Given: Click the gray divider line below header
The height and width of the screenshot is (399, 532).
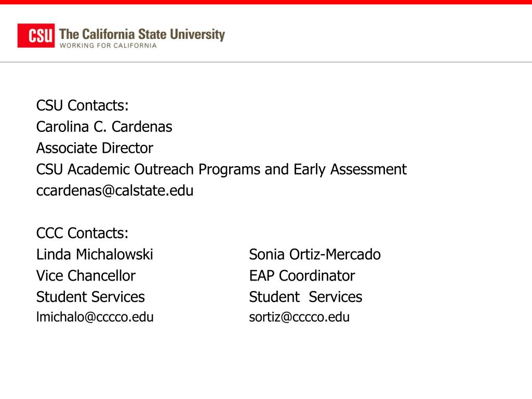Looking at the screenshot, I should (266, 62).
